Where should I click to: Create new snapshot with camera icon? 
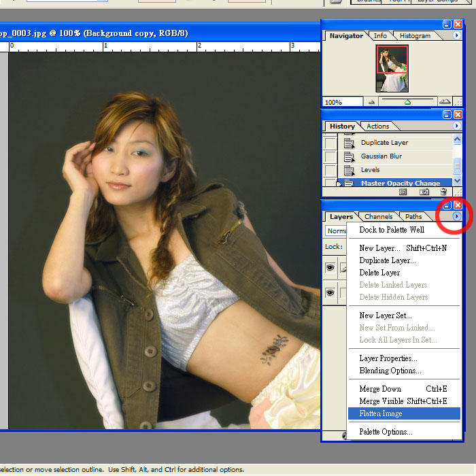425,192
